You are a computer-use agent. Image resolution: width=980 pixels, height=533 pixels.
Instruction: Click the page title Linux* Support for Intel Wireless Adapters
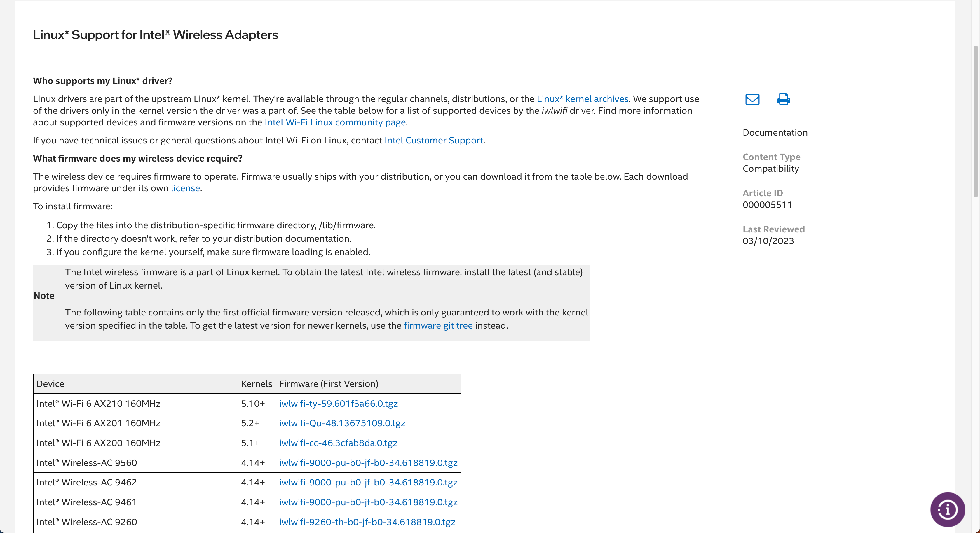(155, 35)
